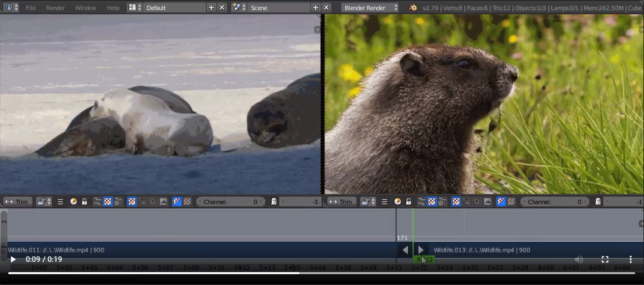Select Luma Waveform display in the seals preview header
The image size is (644, 285).
click(x=142, y=202)
